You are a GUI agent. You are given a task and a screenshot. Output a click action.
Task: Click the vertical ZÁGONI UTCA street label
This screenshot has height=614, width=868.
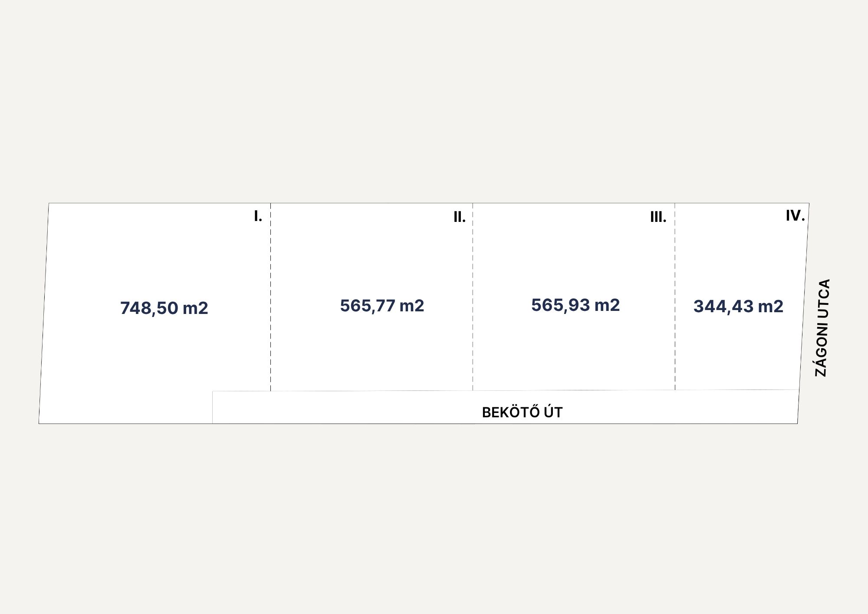[x=822, y=328]
